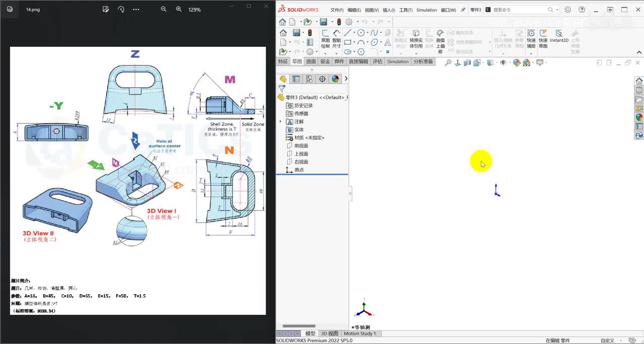Toggle the Instant2D option

559,36
